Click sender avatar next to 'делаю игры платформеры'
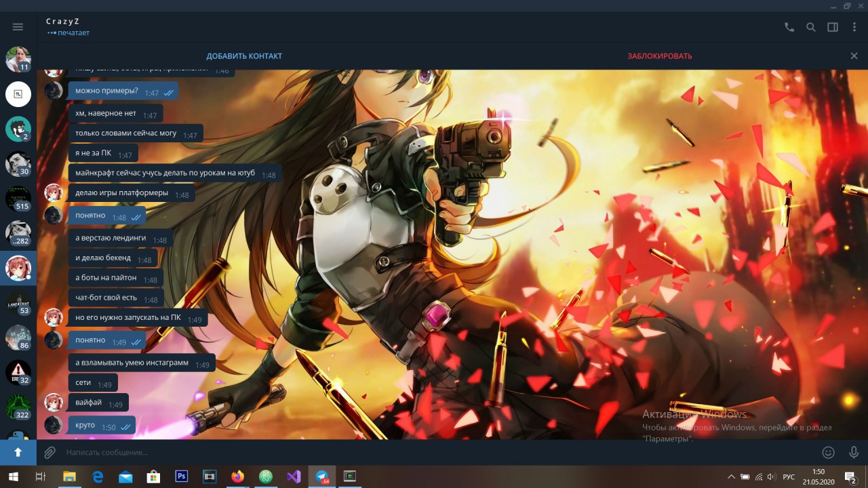The image size is (868, 488). tap(54, 193)
